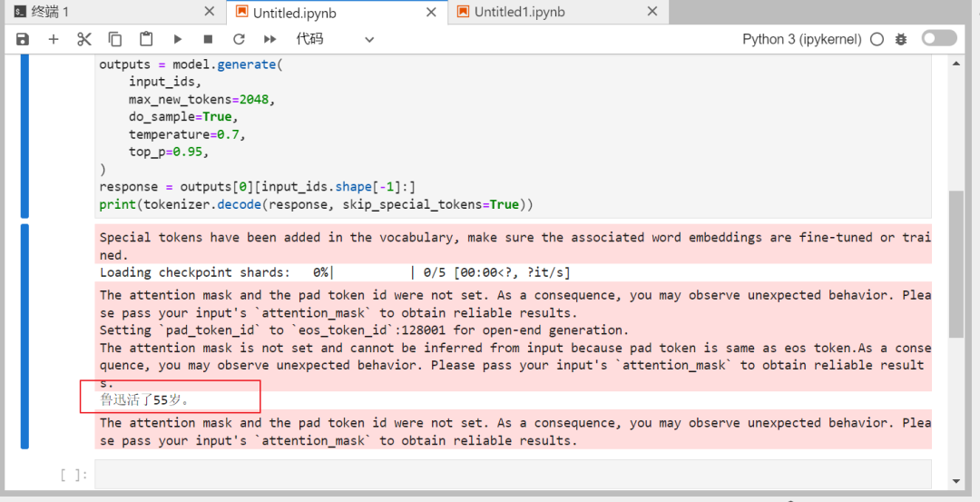Viewport: 980px width, 502px height.
Task: Restart kernel and run all cells
Action: (x=270, y=39)
